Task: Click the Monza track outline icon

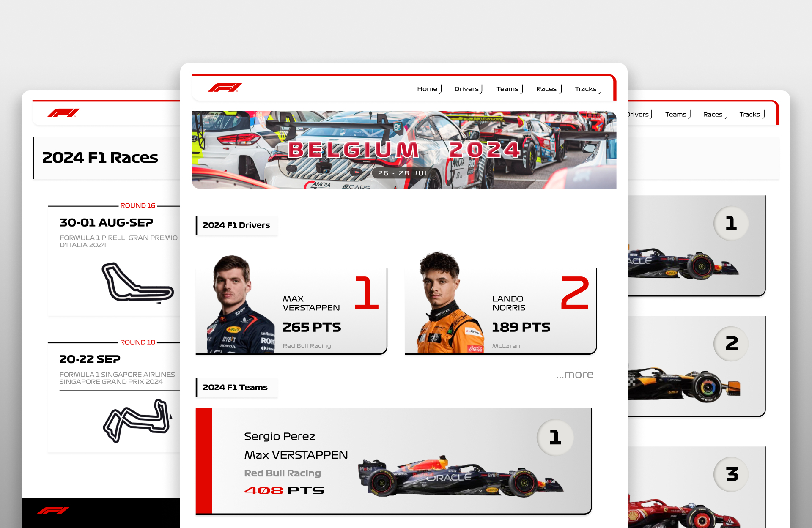Action: coord(137,282)
